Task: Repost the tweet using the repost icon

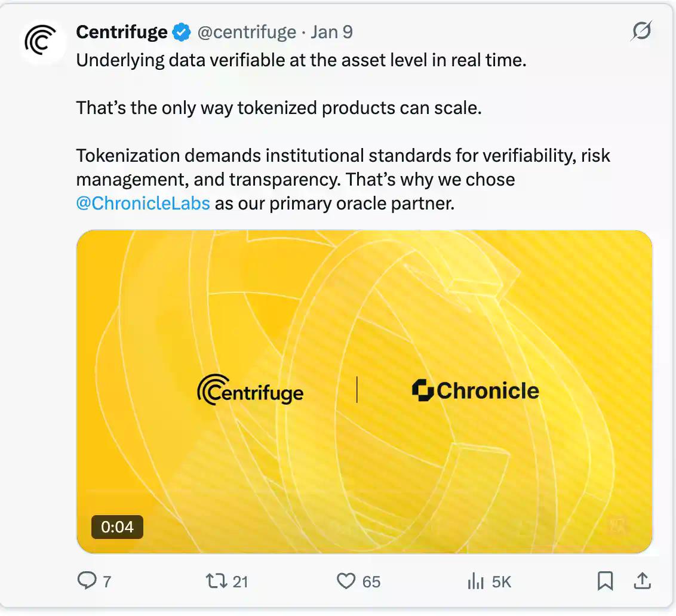Action: [x=214, y=581]
